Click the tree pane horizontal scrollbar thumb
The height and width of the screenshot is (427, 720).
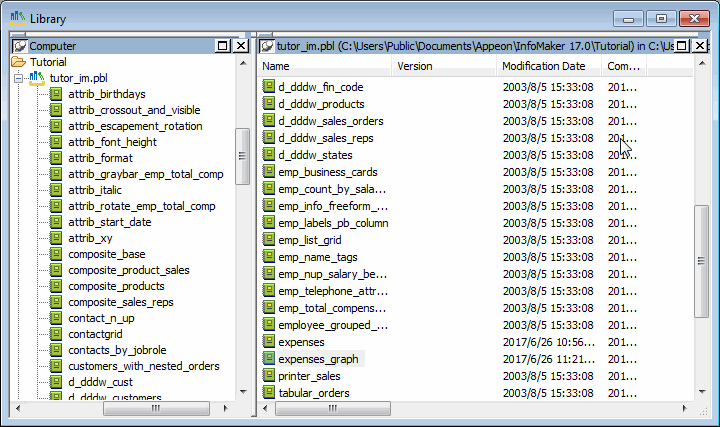(x=156, y=408)
